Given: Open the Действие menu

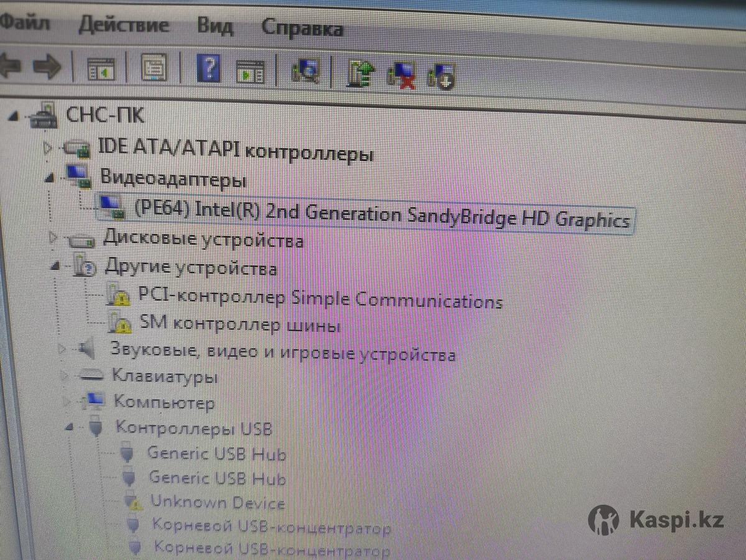Looking at the screenshot, I should (x=124, y=25).
